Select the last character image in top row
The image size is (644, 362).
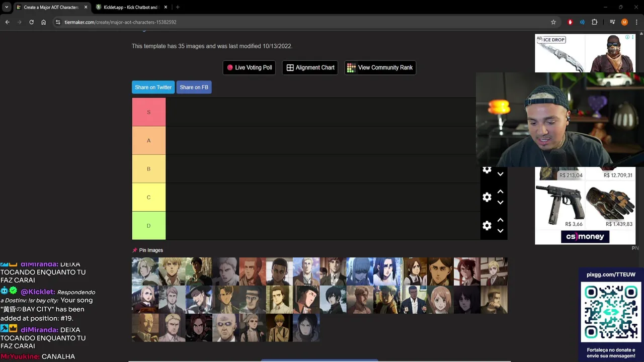(494, 271)
